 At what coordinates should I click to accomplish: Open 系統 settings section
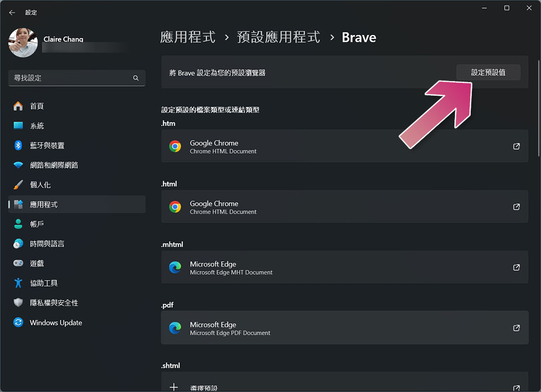point(77,125)
